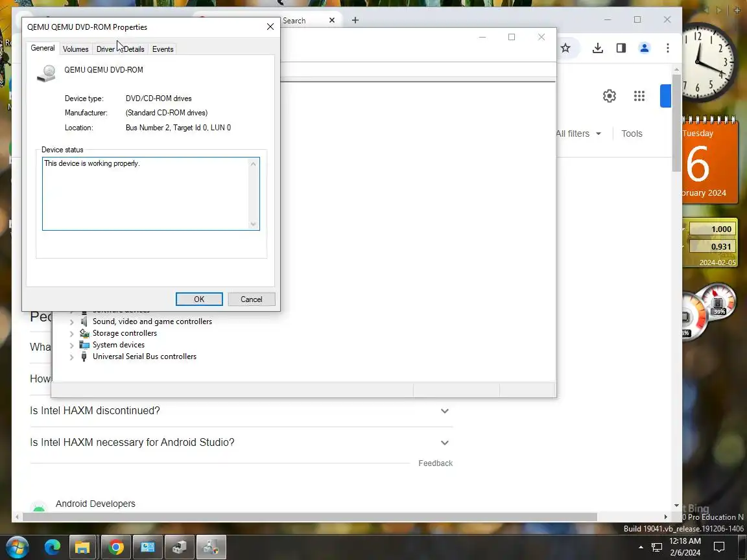This screenshot has height=560, width=747.
Task: Open last taskbar device installer icon
Action: pyautogui.click(x=211, y=547)
